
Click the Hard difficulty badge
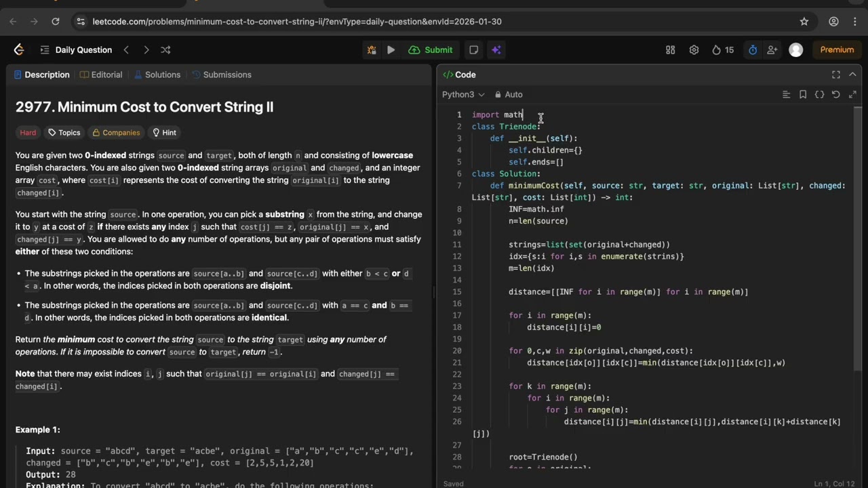click(28, 133)
